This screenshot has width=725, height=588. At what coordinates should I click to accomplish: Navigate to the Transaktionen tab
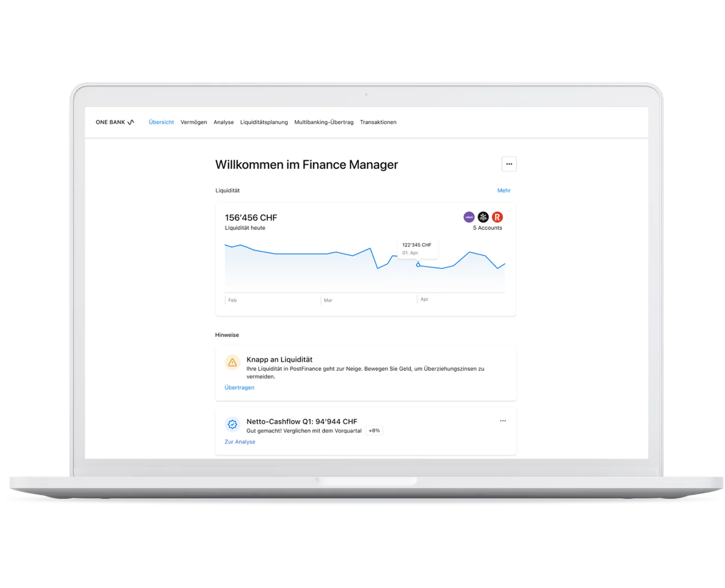(x=378, y=122)
